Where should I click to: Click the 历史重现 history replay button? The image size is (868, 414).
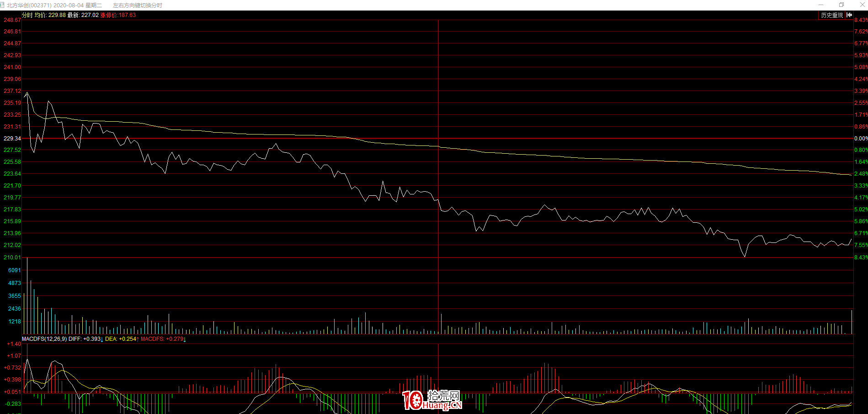tap(831, 15)
